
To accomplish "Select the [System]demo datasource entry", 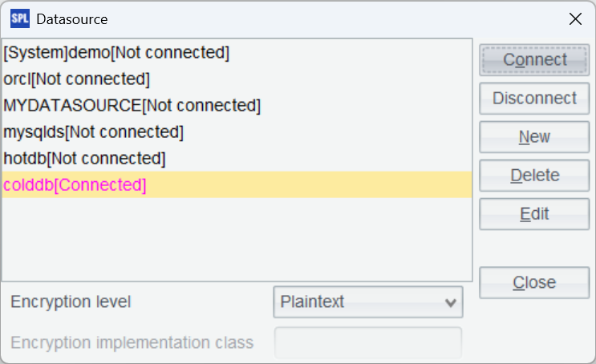I will click(116, 53).
